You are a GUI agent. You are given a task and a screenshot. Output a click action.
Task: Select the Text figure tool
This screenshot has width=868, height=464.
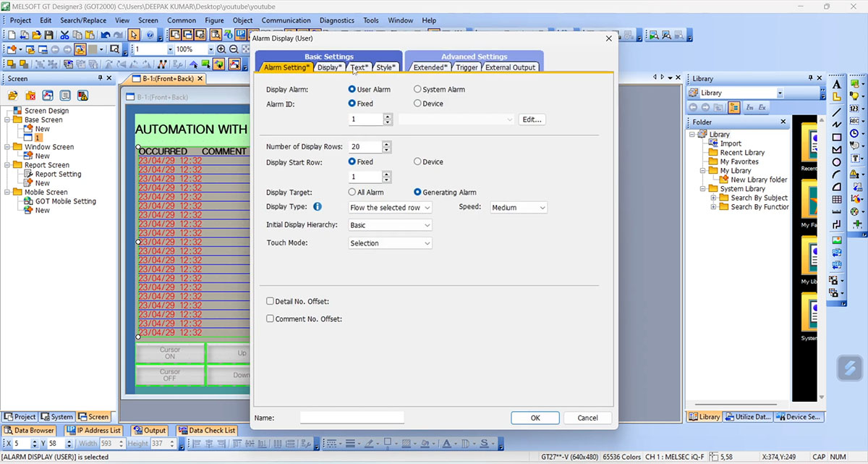pyautogui.click(x=837, y=84)
